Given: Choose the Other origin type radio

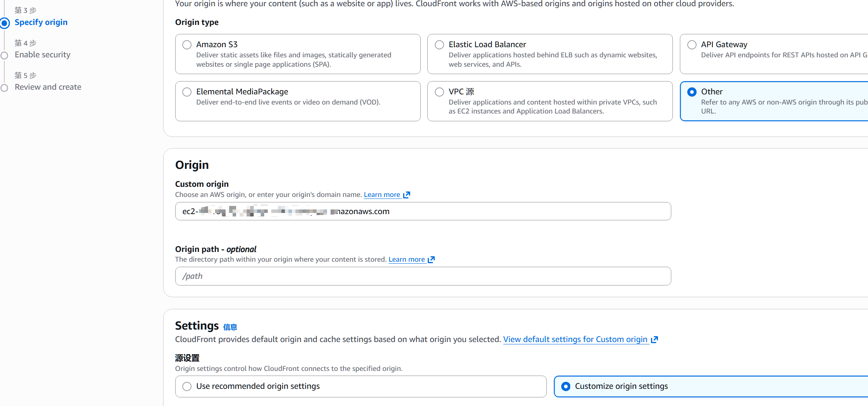Looking at the screenshot, I should click(x=692, y=92).
